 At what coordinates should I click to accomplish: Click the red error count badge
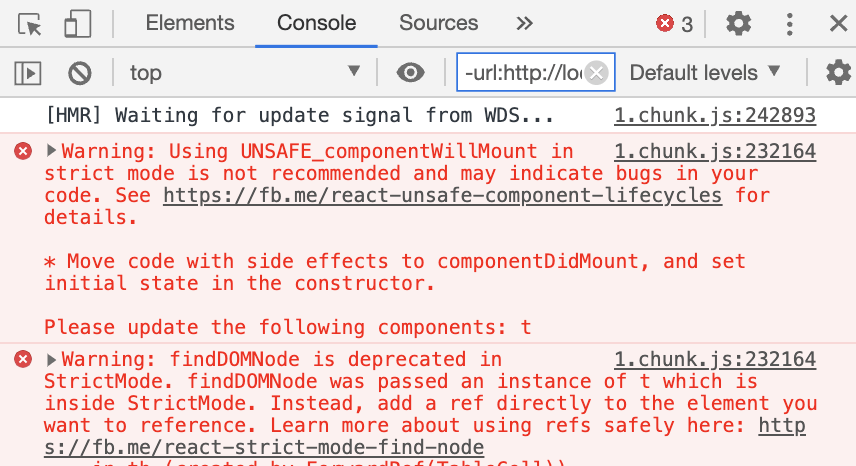675,24
